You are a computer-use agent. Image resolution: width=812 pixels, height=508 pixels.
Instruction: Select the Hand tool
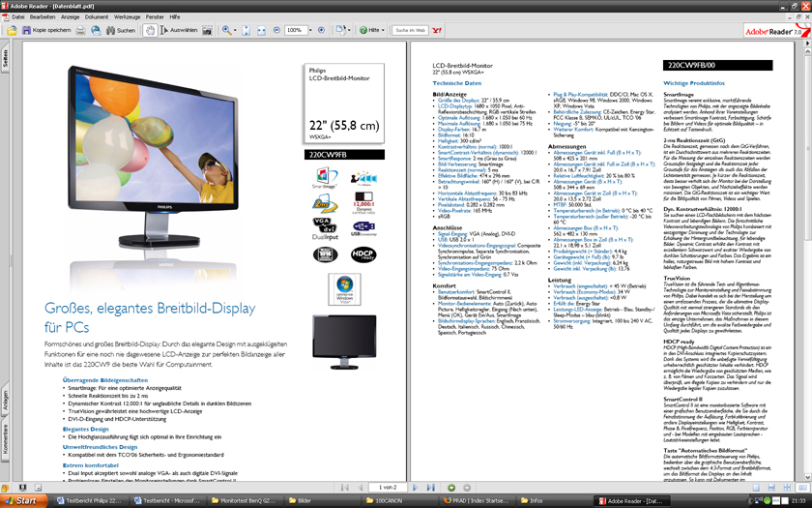[x=150, y=31]
